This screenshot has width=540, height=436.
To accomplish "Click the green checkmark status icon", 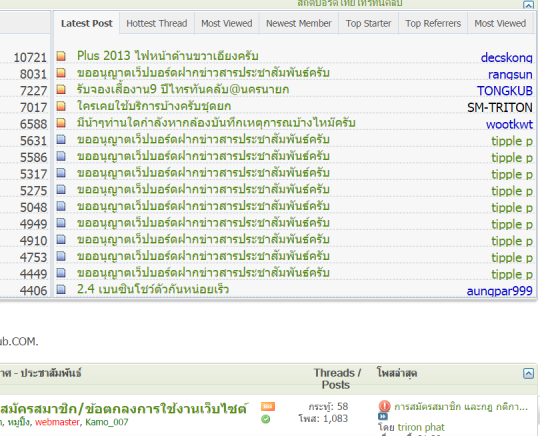I will 266,419.
